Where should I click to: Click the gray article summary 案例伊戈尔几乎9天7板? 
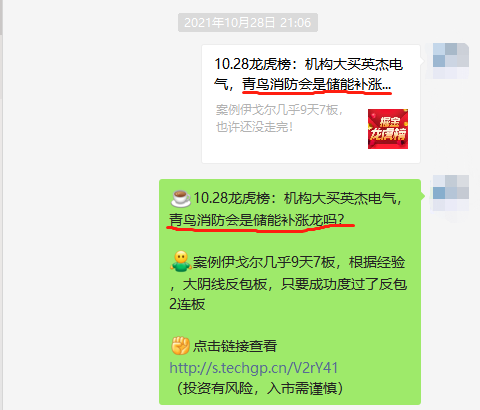(x=279, y=110)
